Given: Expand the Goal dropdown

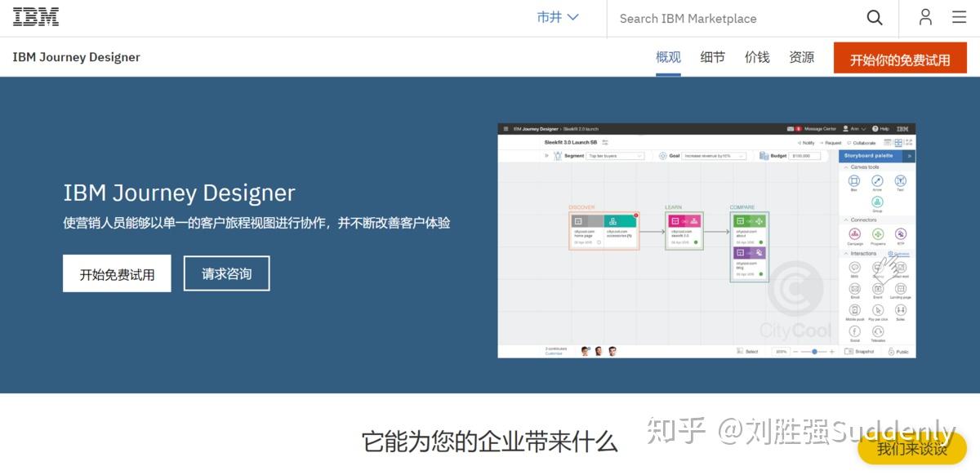Looking at the screenshot, I should click(715, 156).
